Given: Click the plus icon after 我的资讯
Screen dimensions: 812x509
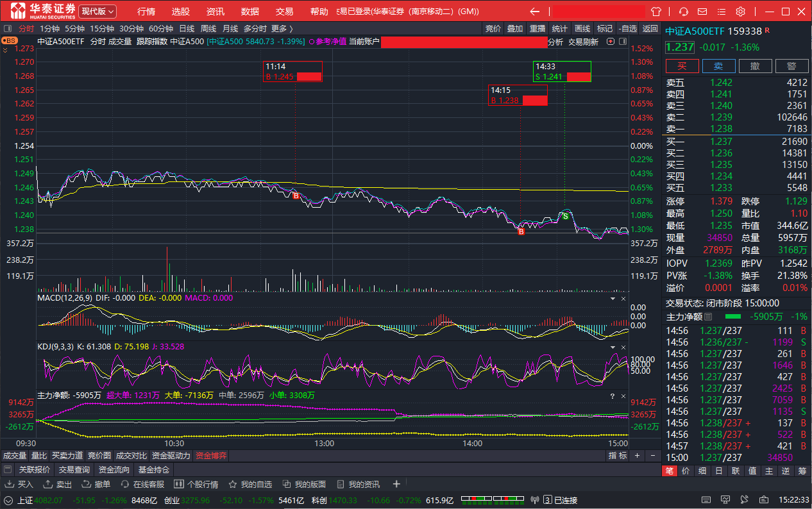Looking at the screenshot, I should 396,484.
